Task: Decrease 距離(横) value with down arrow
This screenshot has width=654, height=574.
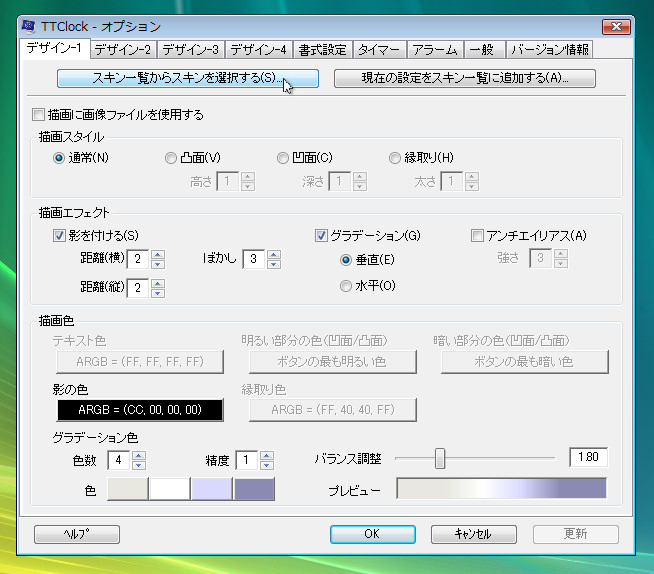Action: pyautogui.click(x=158, y=264)
